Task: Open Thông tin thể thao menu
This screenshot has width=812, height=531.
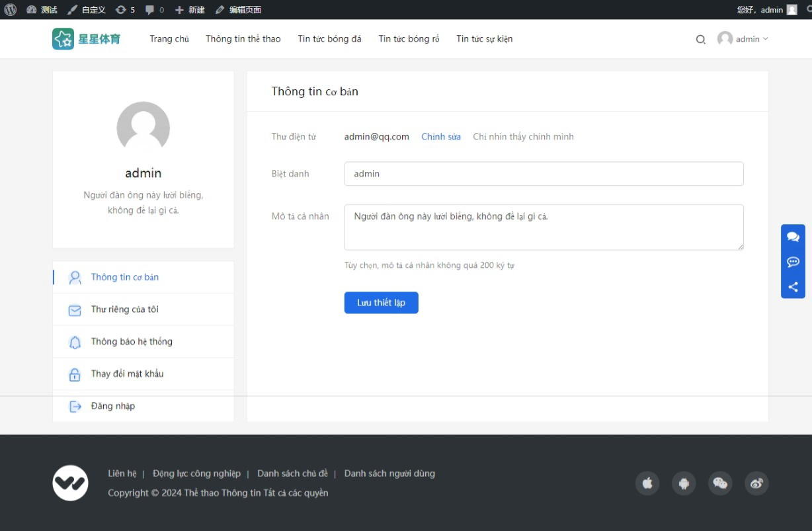Action: coord(243,38)
